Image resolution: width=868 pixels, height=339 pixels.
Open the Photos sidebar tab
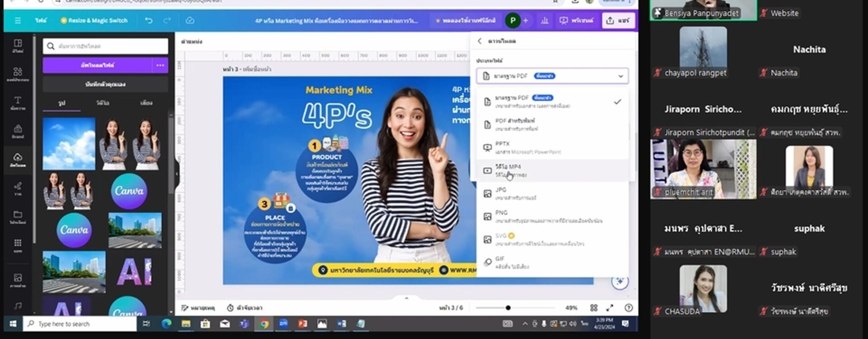coord(18,280)
